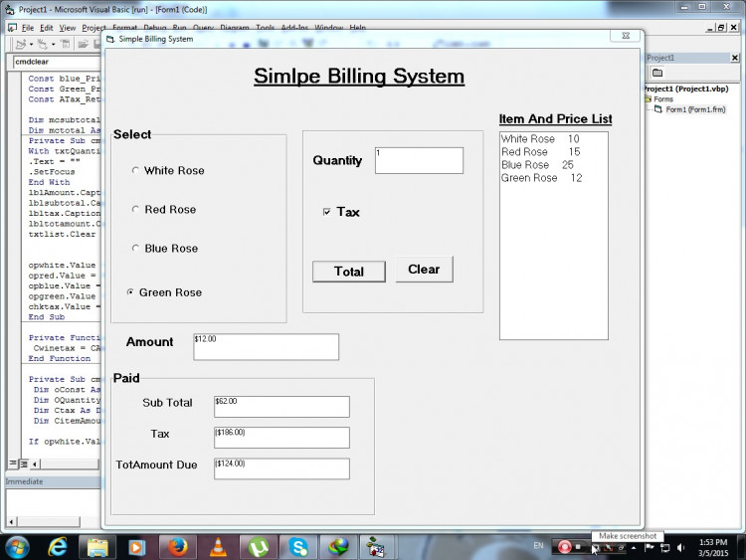Click the TotAmount Due field
746x560 pixels.
[x=281, y=468]
